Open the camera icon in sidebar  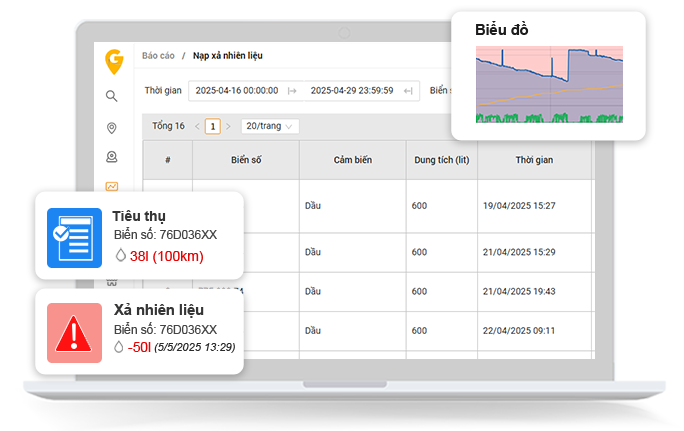112,157
